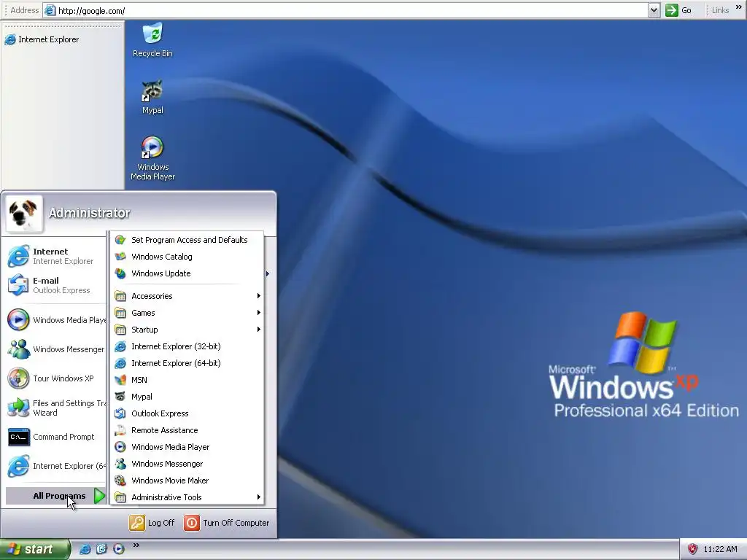Open Windows Messenger in programs list

click(187, 464)
